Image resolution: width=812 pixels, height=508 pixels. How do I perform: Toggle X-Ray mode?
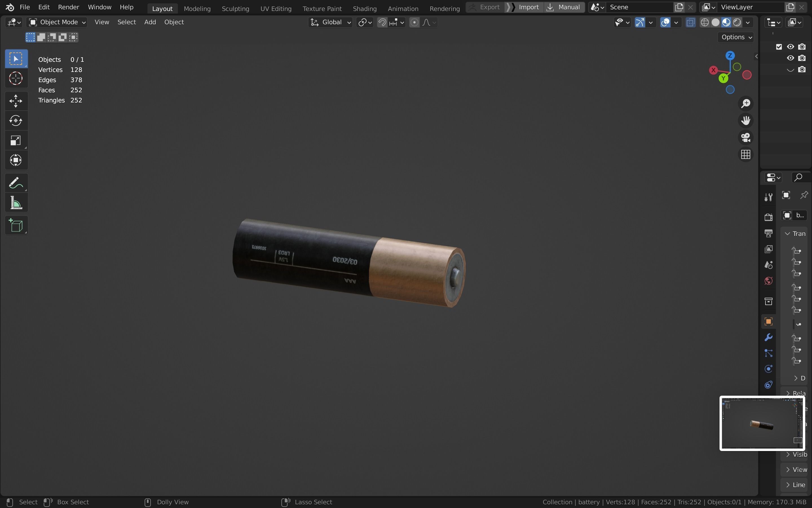[690, 23]
